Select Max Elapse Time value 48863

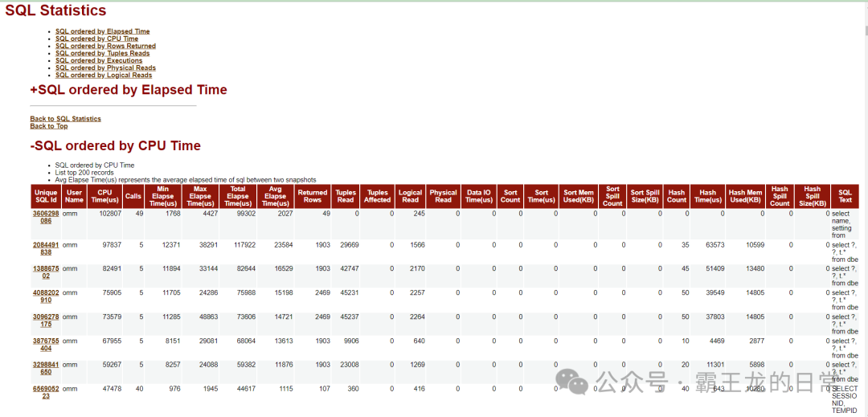[208, 317]
